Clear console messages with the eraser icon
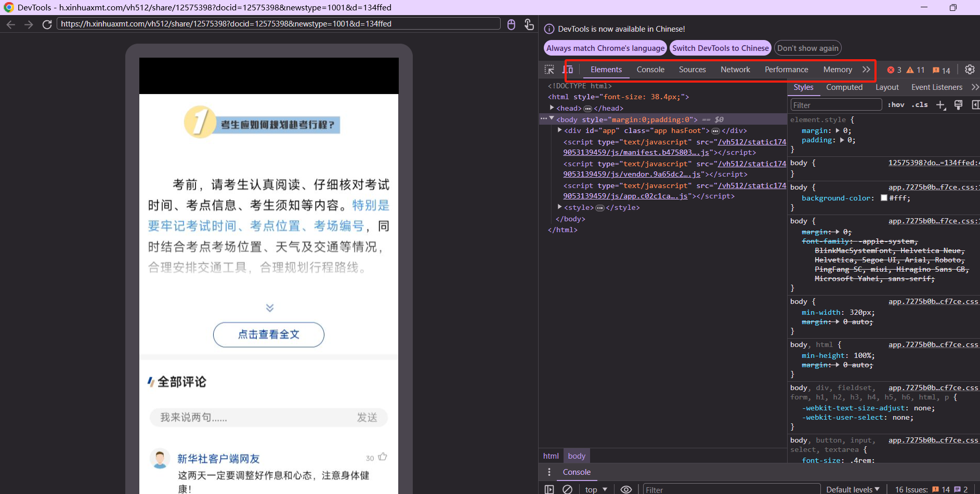 567,489
